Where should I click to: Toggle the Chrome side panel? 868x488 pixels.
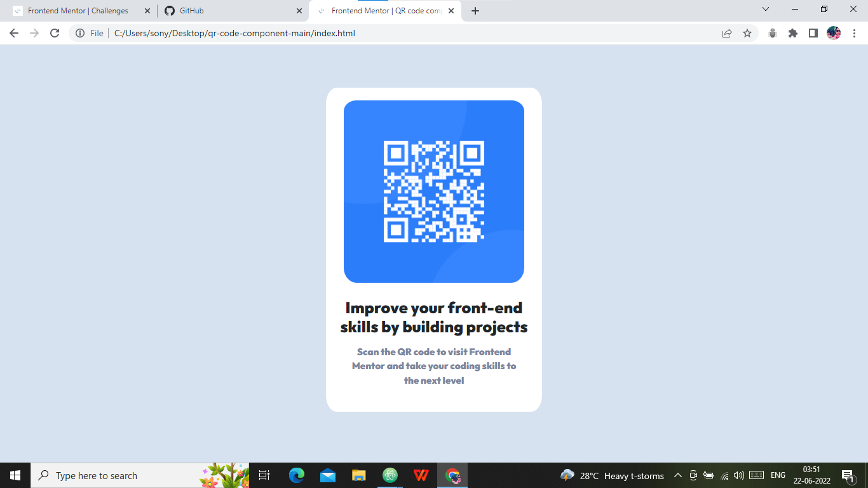813,33
